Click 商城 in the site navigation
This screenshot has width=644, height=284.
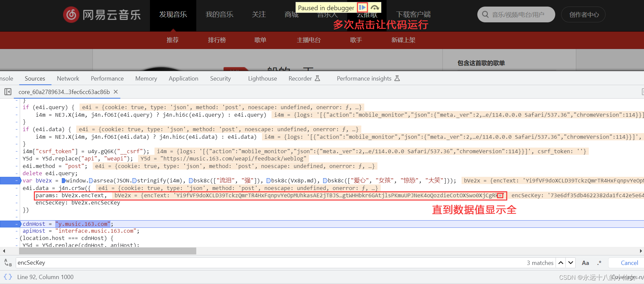pos(292,14)
